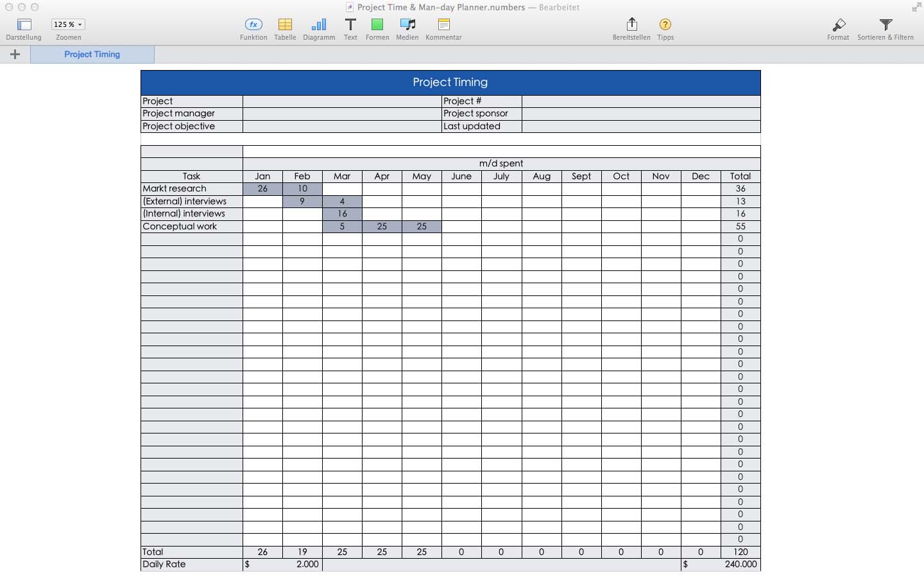The width and height of the screenshot is (924, 578).
Task: Open the Medien media browser
Action: point(407,25)
